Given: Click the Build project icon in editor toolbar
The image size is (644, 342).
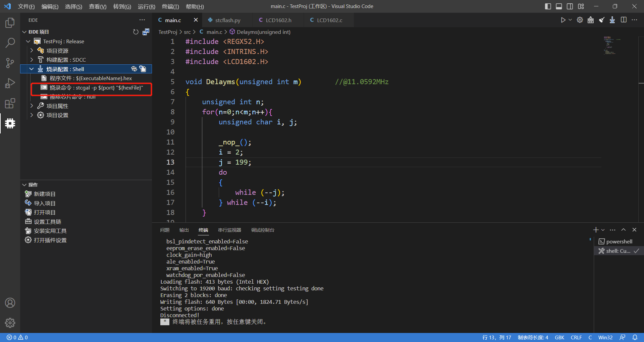Looking at the screenshot, I should (x=591, y=20).
